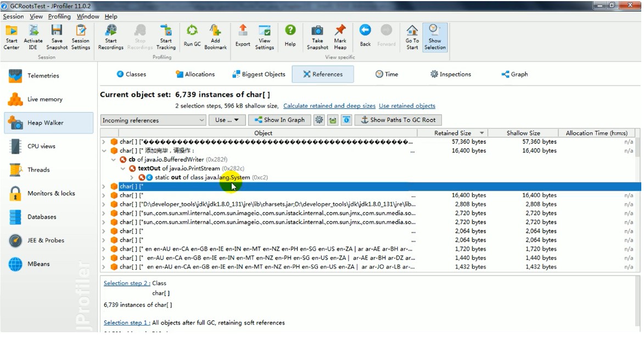The image size is (644, 341).
Task: Select Heap Walker in the sidebar
Action: 49,123
